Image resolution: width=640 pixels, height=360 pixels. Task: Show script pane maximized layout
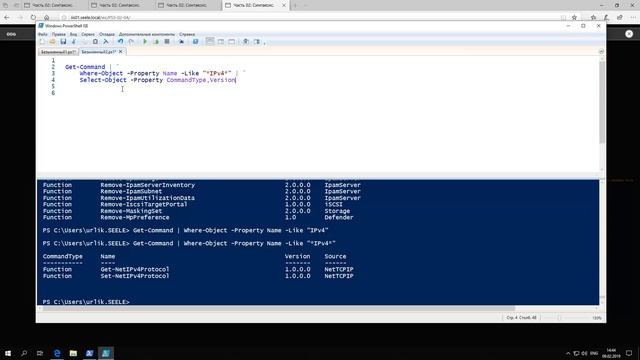[x=231, y=42]
